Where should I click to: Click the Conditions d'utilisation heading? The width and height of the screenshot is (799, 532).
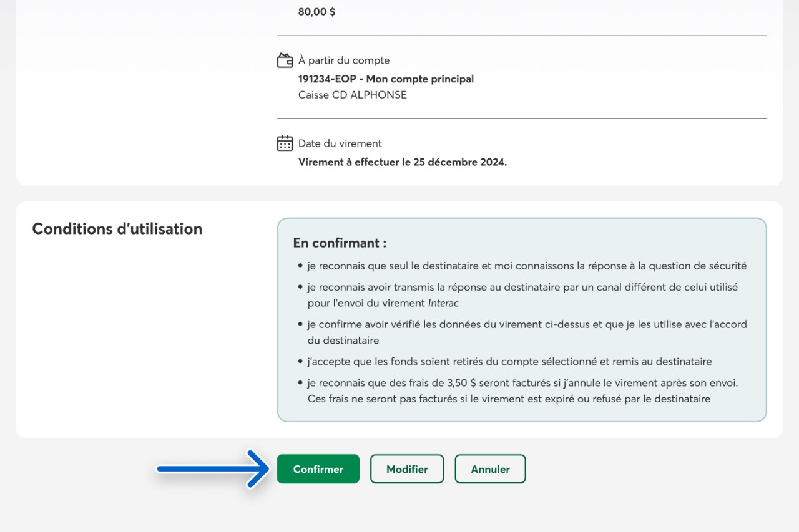point(117,229)
